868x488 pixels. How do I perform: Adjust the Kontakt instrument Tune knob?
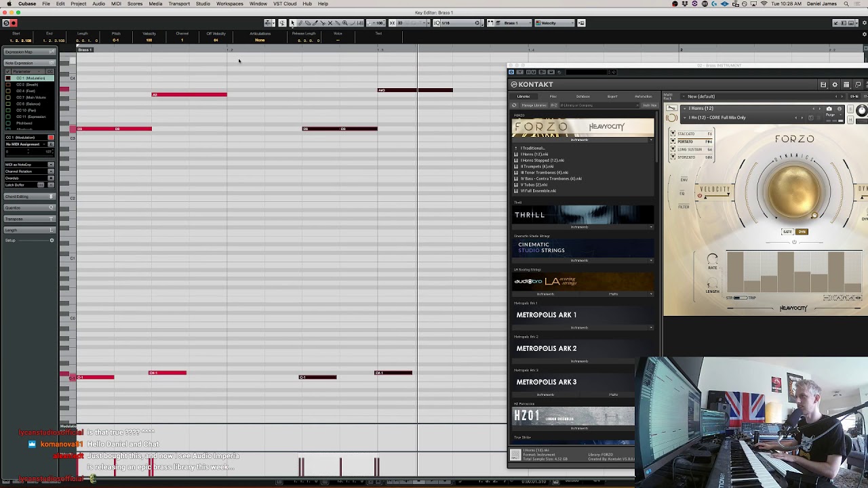click(862, 110)
